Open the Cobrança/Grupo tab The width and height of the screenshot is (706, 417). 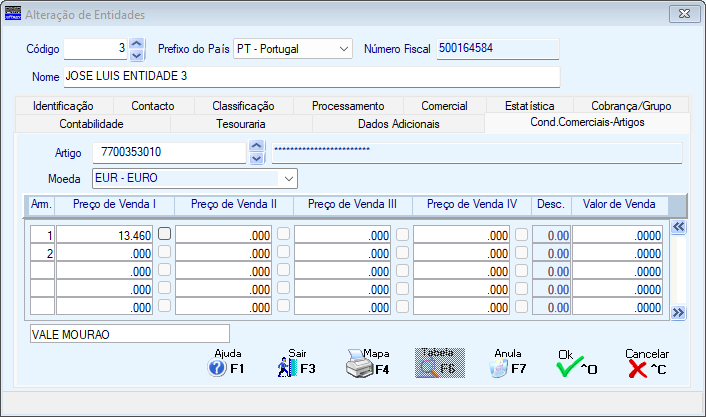[631, 106]
